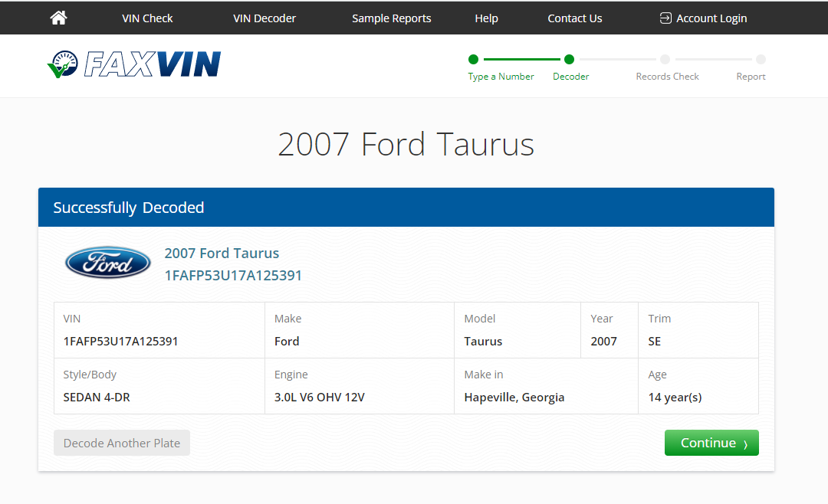Click the Model value Taurus
This screenshot has width=828, height=504.
point(483,342)
